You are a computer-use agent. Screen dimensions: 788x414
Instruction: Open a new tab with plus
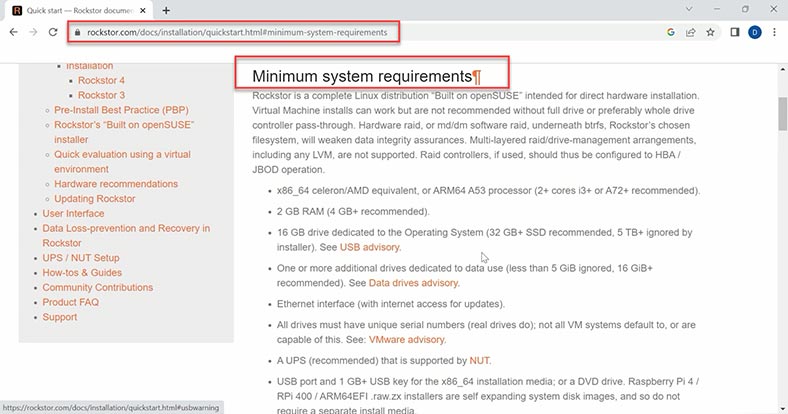point(166,10)
